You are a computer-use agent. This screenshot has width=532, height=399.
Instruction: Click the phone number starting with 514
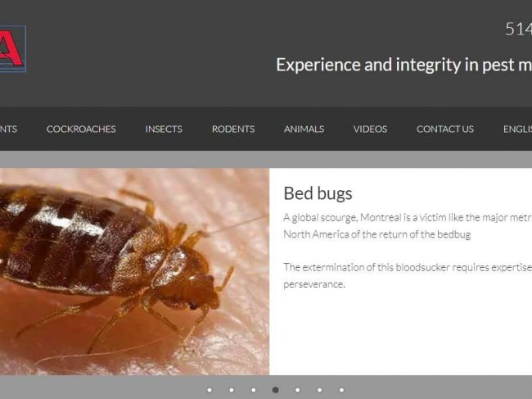tap(518, 29)
